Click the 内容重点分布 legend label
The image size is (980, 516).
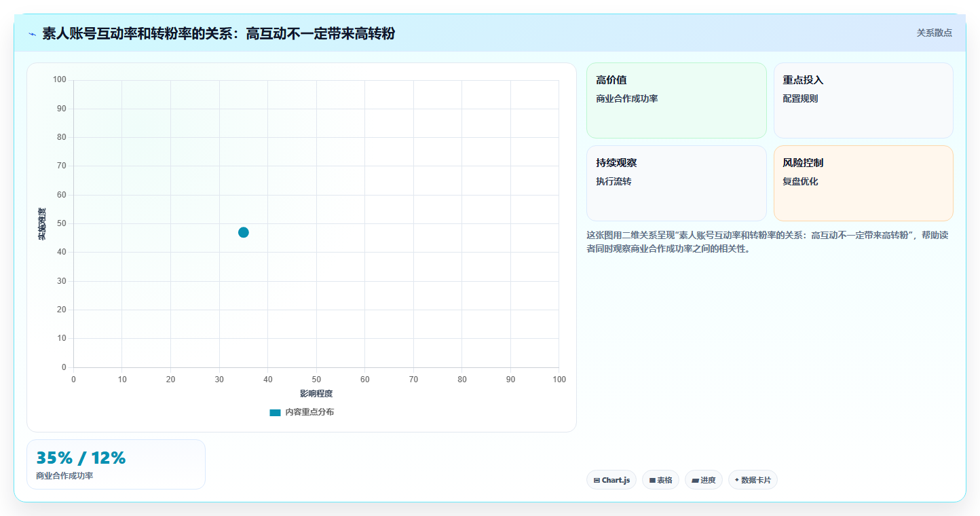pos(309,412)
